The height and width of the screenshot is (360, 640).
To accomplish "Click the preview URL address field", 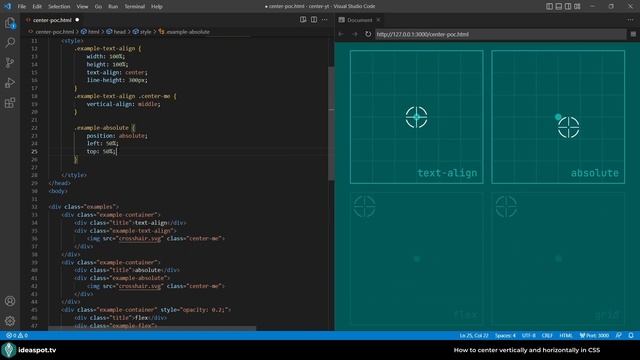I will click(x=500, y=34).
